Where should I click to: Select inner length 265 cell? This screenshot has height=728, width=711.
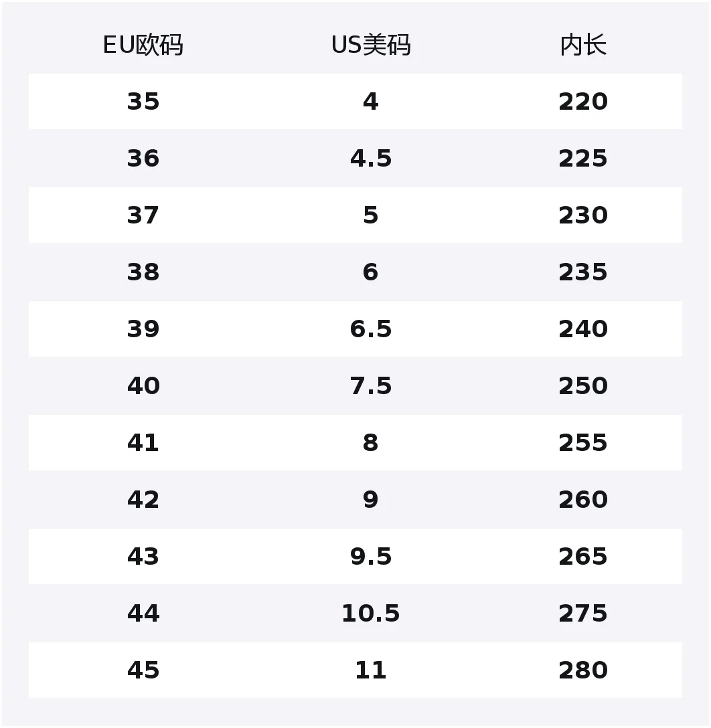pyautogui.click(x=582, y=557)
